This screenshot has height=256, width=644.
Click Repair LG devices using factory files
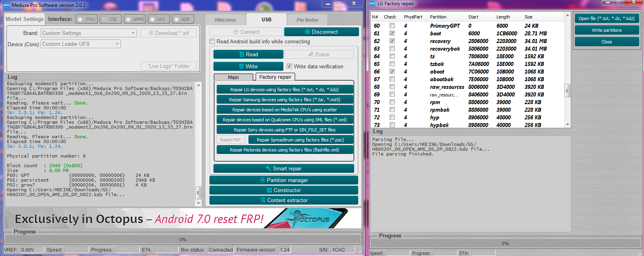coord(285,90)
